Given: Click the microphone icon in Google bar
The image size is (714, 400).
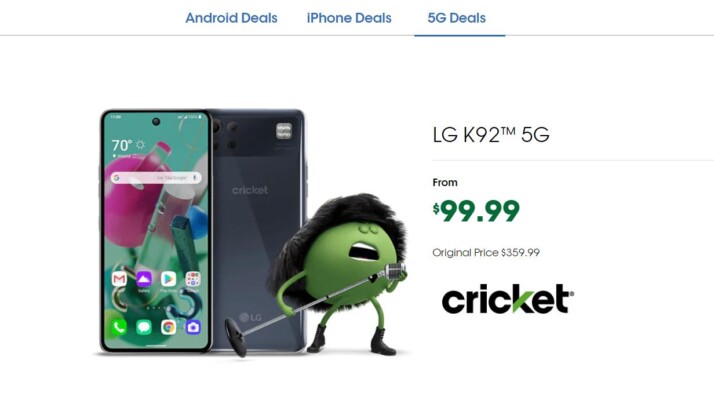Looking at the screenshot, I should point(194,178).
